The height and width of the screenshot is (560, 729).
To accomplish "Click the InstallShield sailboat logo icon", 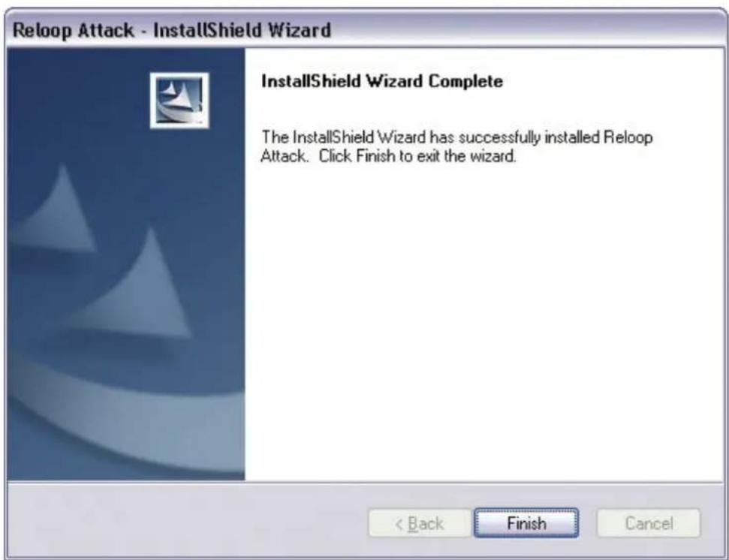I will coord(179,101).
